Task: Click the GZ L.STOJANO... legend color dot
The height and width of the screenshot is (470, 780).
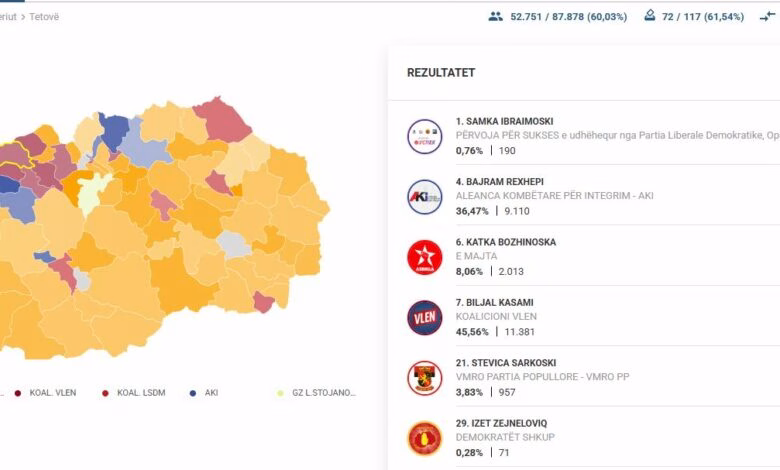Action: coord(280,393)
